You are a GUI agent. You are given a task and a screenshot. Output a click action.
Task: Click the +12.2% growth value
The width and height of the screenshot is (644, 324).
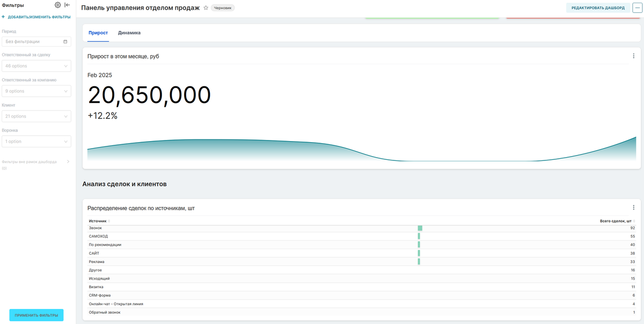pos(103,115)
